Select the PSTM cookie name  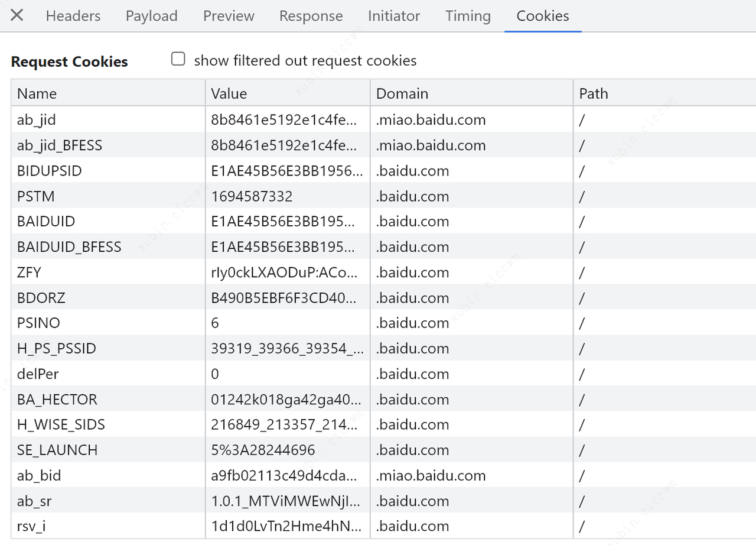(x=36, y=196)
